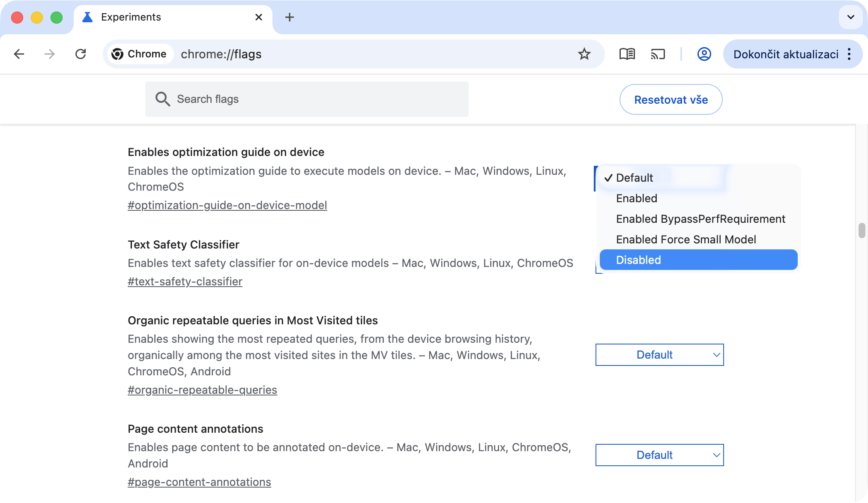Open the three-dot Chrome menu
Screen dimensions: 868x503
[849, 54]
